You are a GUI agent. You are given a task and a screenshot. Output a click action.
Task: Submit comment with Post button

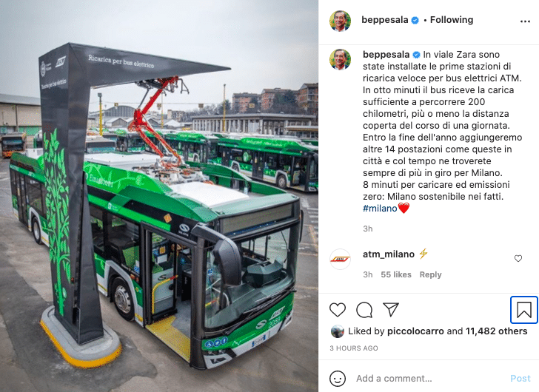coord(520,378)
